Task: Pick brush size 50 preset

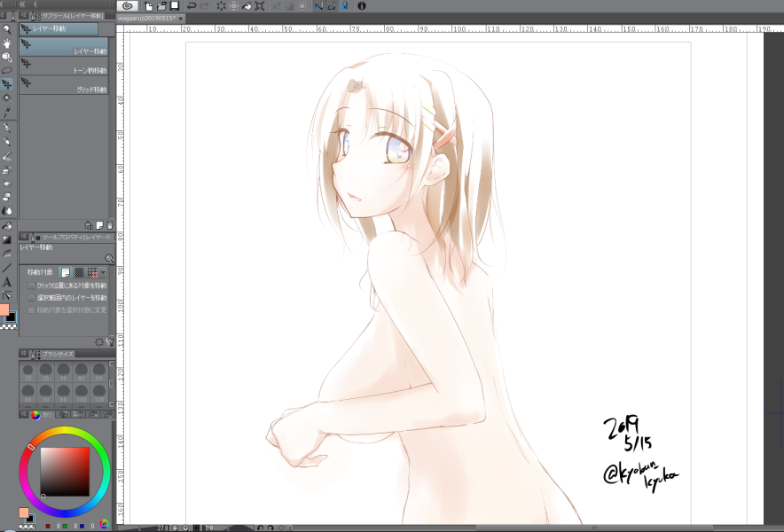Action: point(99,372)
